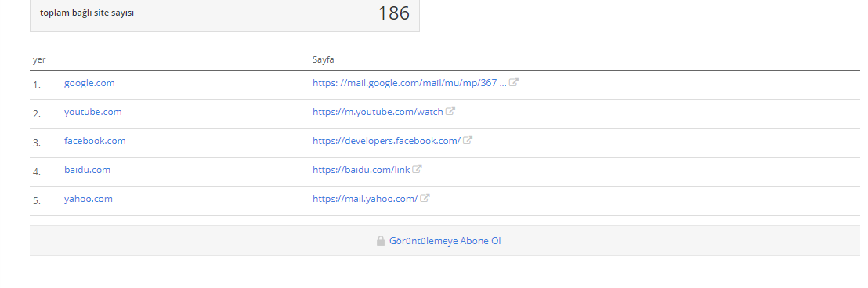Follow the https://mail.yahoo.com/ page link

pyautogui.click(x=365, y=199)
